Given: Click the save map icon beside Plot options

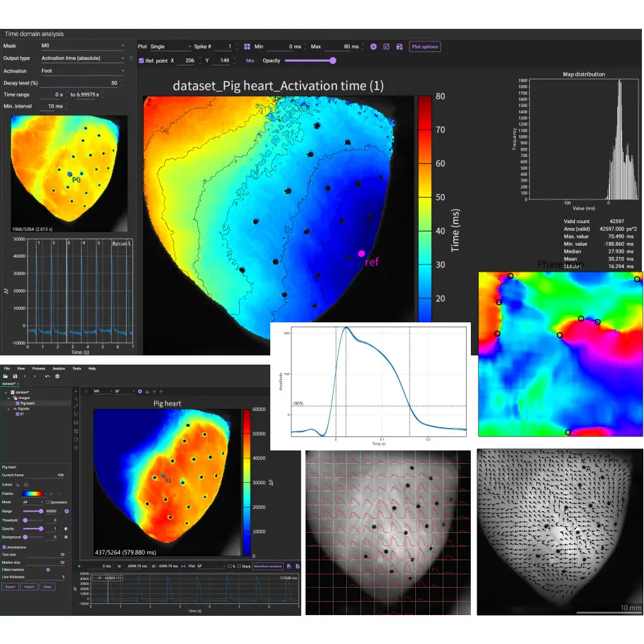Looking at the screenshot, I should click(399, 46).
